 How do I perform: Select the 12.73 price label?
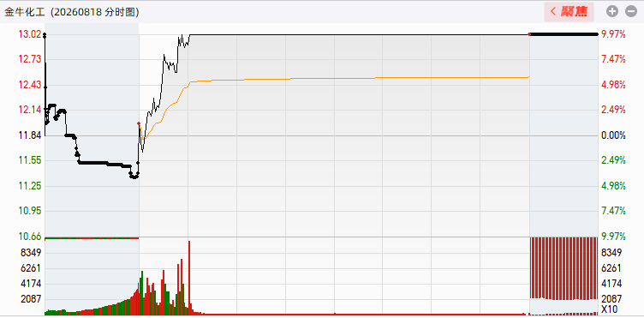click(x=30, y=60)
